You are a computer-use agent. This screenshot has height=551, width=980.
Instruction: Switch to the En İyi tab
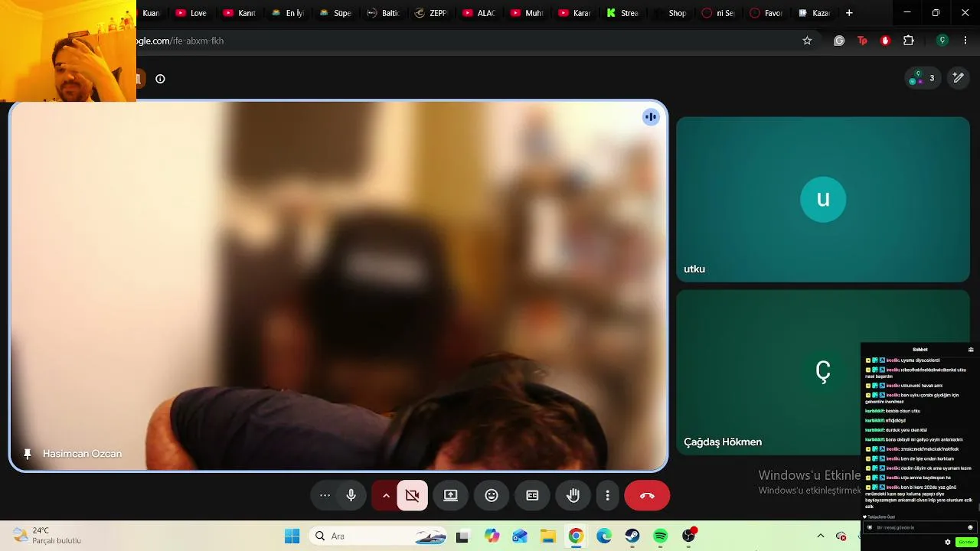point(287,13)
